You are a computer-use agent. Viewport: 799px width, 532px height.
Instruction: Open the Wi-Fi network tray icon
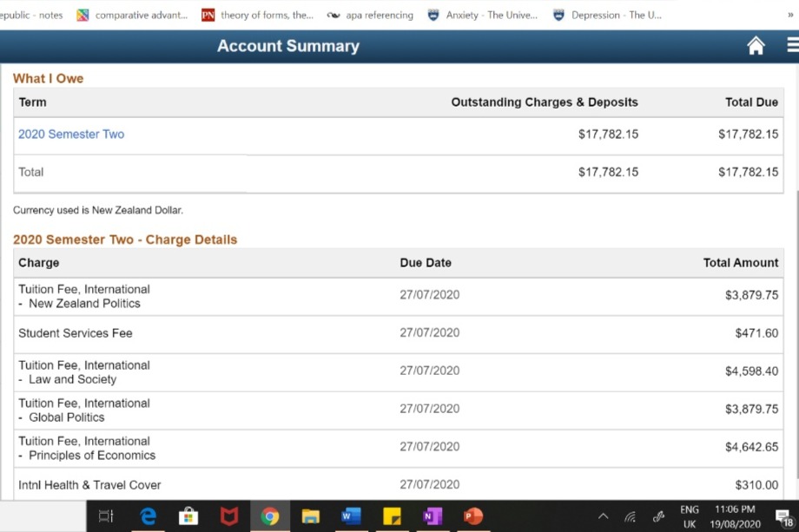(631, 517)
